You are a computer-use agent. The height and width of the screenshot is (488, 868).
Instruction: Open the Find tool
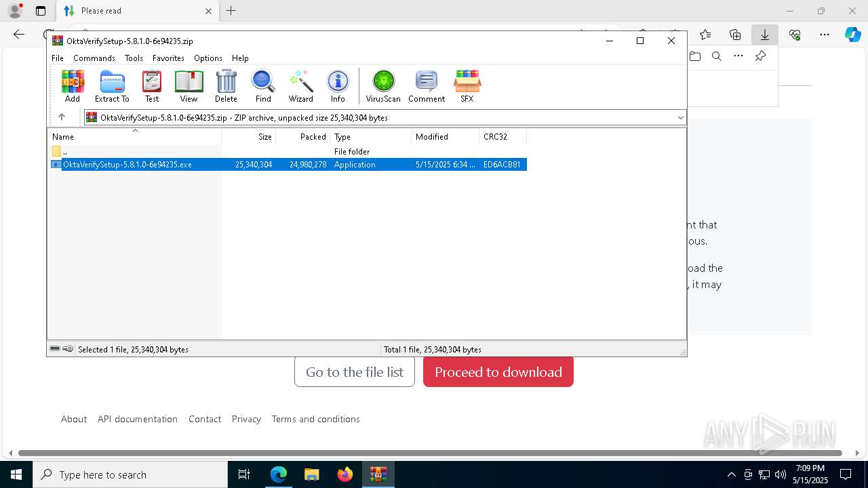tap(263, 86)
